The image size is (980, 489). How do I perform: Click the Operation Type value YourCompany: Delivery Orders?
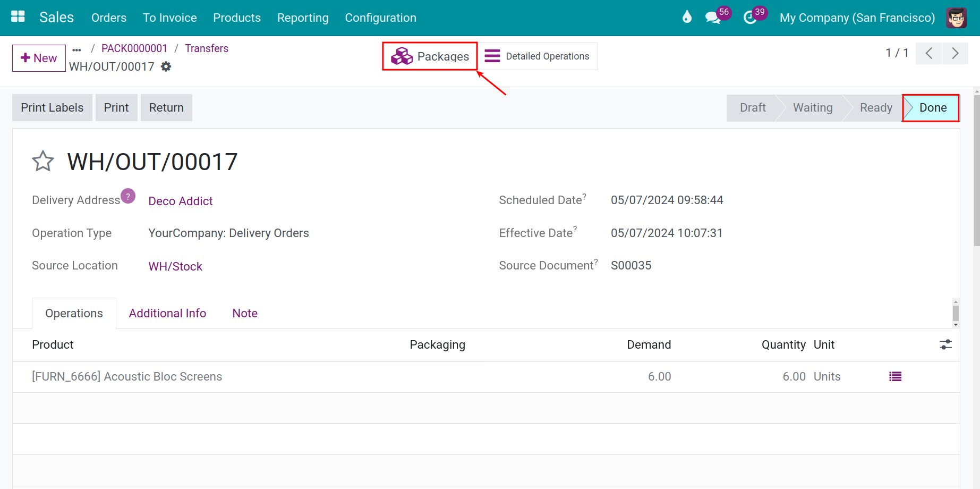pyautogui.click(x=228, y=233)
